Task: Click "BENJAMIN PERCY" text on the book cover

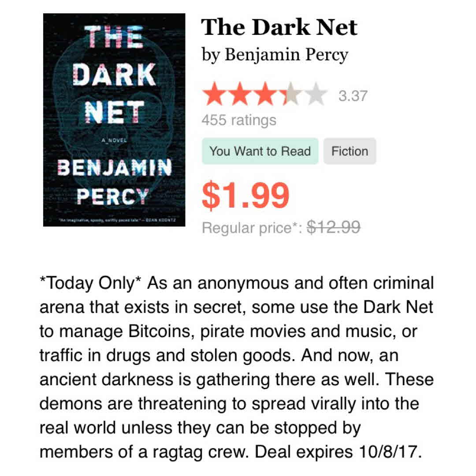Action: (x=114, y=181)
